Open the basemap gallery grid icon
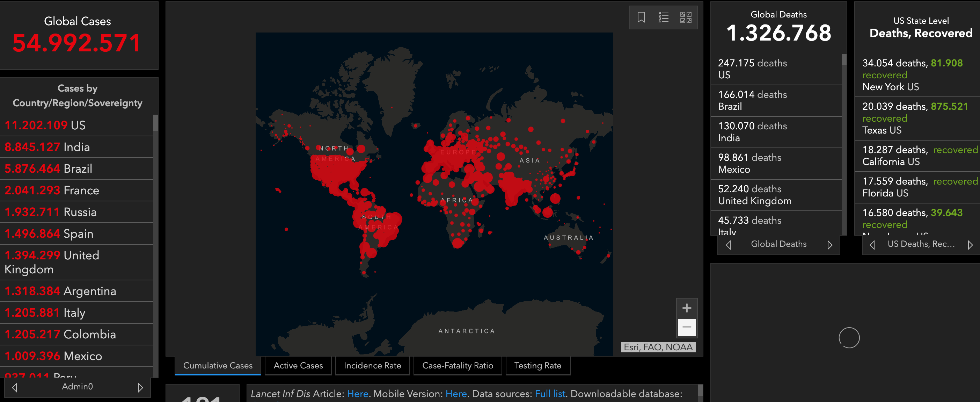The height and width of the screenshot is (402, 980). click(x=686, y=17)
